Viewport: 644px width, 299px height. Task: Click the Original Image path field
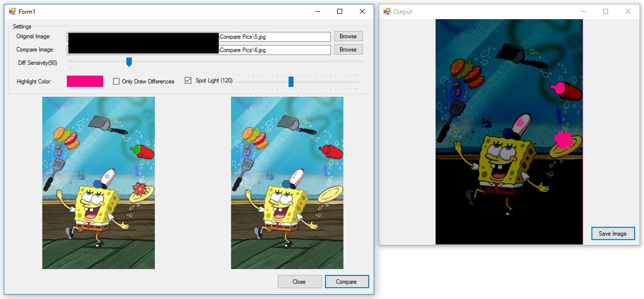(x=199, y=37)
